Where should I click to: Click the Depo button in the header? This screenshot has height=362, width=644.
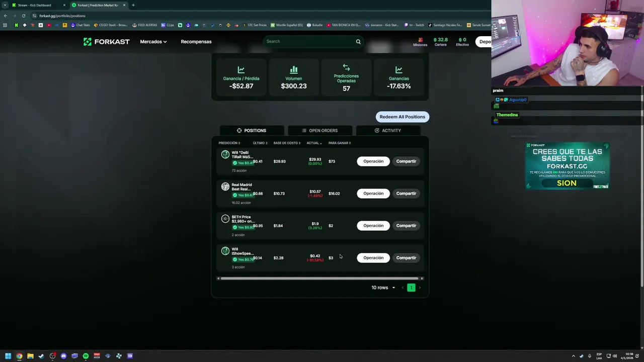coord(484,42)
